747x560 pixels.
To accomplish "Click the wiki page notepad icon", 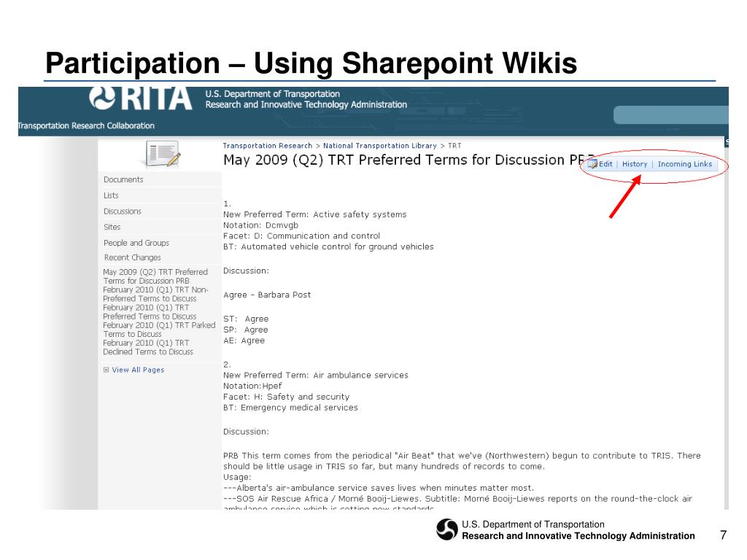I will click(x=163, y=154).
